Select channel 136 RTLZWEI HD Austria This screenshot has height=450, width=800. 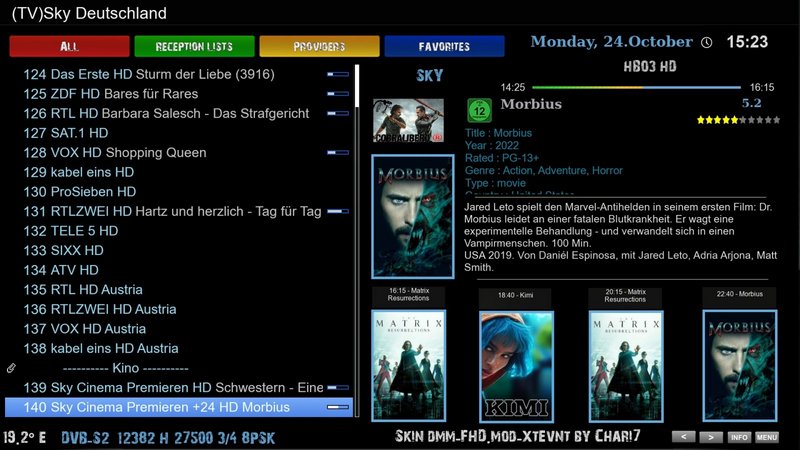[x=179, y=309]
